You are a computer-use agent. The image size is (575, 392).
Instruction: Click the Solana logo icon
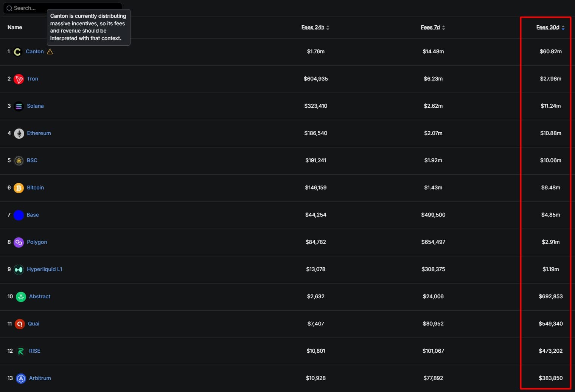pos(19,106)
